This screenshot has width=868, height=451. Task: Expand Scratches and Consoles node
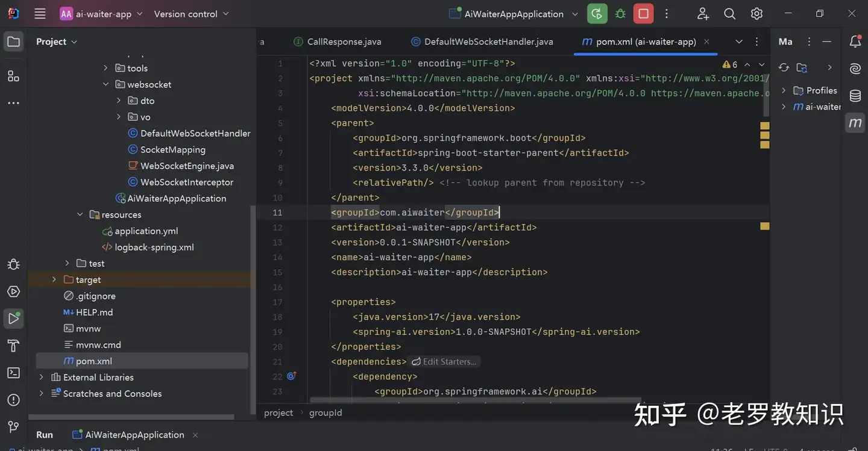point(42,393)
